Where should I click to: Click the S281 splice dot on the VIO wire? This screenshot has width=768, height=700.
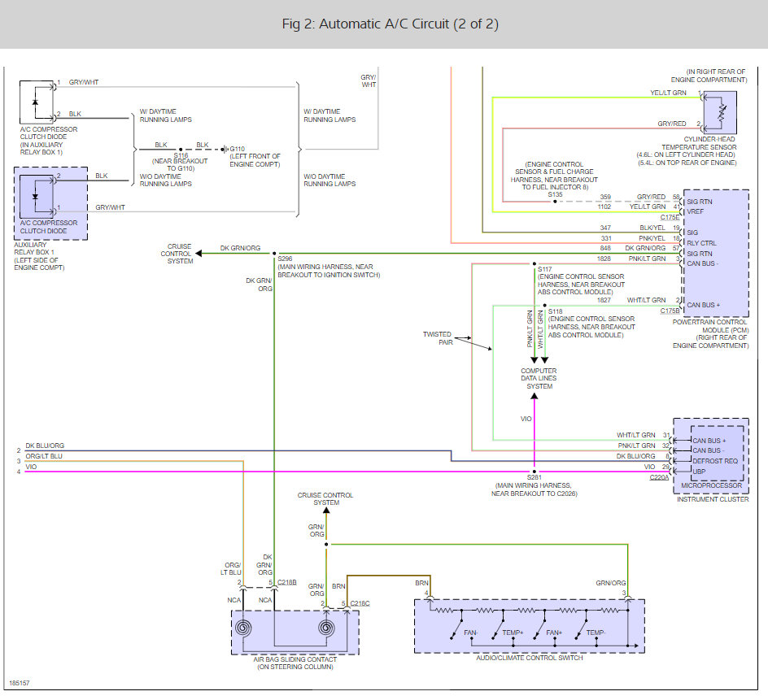535,472
